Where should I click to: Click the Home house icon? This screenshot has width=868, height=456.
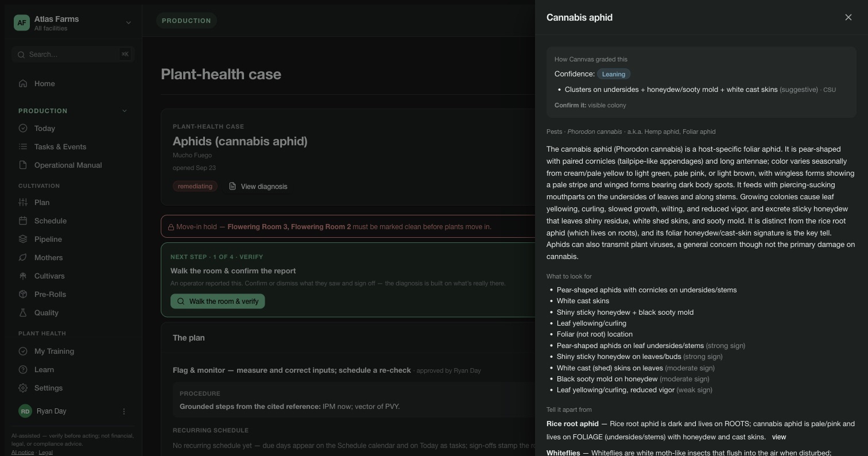click(x=23, y=84)
